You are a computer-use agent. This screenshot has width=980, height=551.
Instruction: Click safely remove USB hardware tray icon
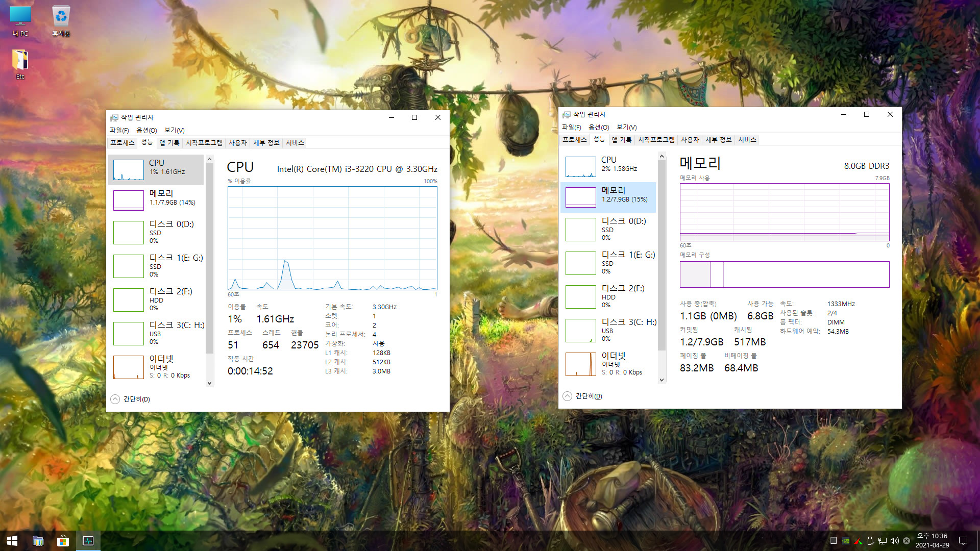point(870,541)
